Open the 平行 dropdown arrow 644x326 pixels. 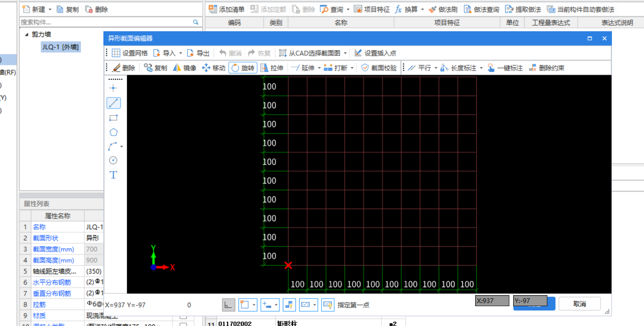436,68
